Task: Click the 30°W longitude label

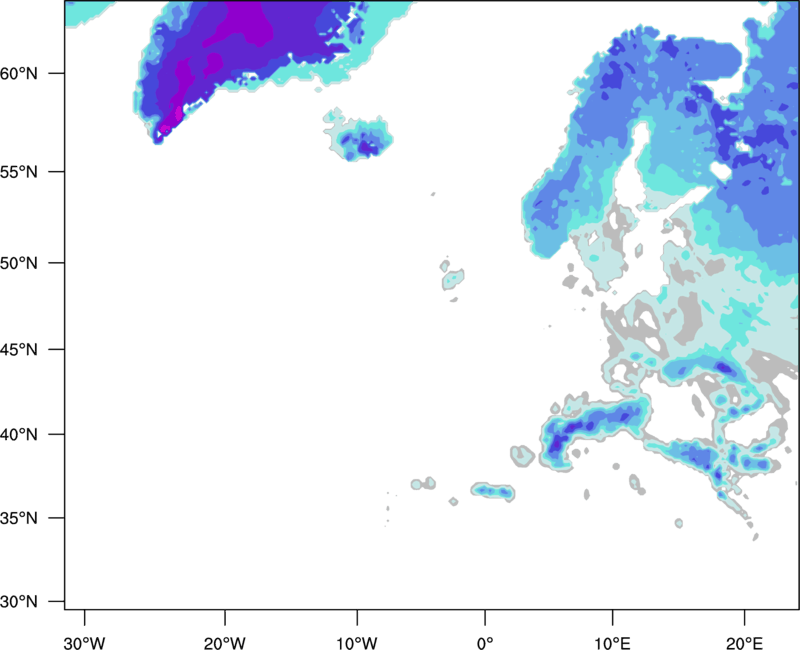Action: tap(85, 643)
